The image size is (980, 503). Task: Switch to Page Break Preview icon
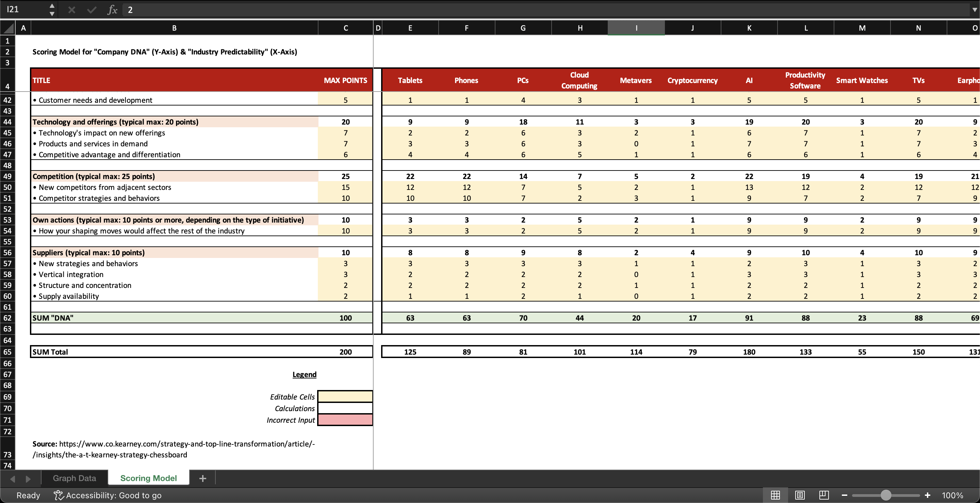824,495
